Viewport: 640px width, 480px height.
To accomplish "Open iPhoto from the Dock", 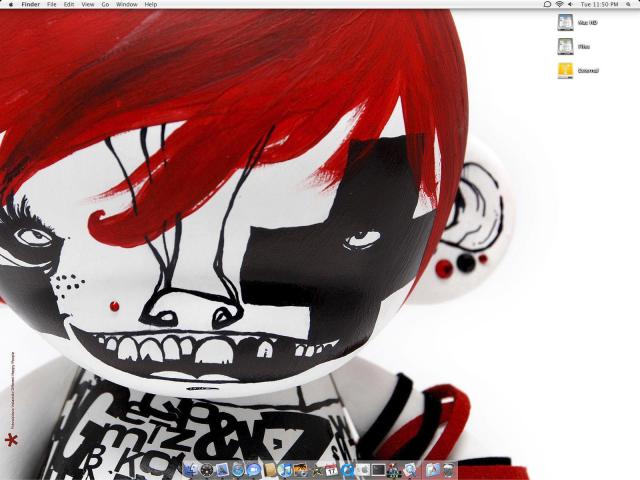I will click(x=300, y=470).
